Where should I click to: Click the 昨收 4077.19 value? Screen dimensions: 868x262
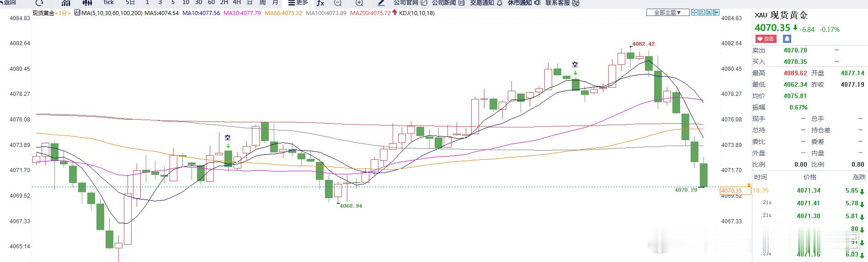[x=852, y=84]
